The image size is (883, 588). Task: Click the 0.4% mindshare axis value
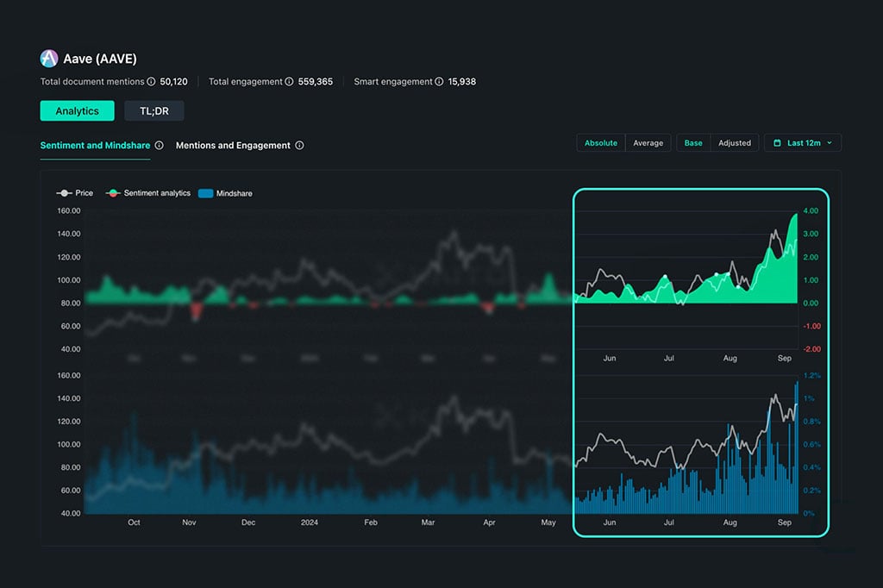812,467
